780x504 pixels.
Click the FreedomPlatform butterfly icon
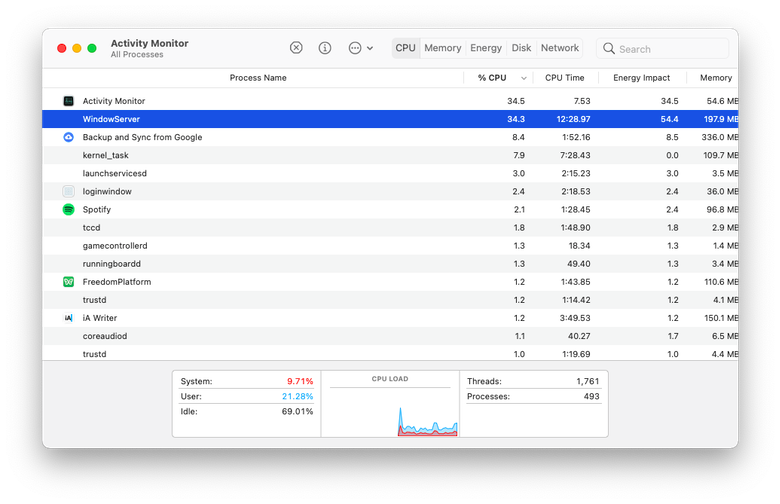(69, 282)
